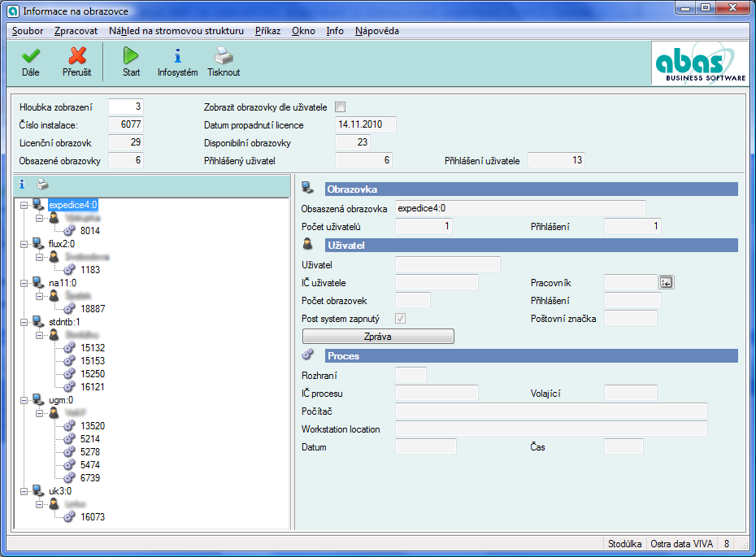Click the Zpráva button
756x557 pixels.
pyautogui.click(x=378, y=336)
